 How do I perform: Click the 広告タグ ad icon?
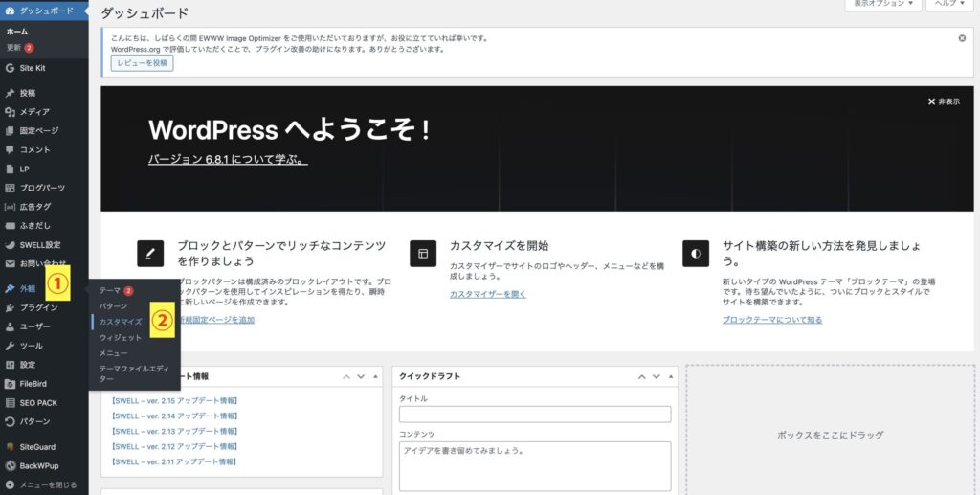point(10,207)
